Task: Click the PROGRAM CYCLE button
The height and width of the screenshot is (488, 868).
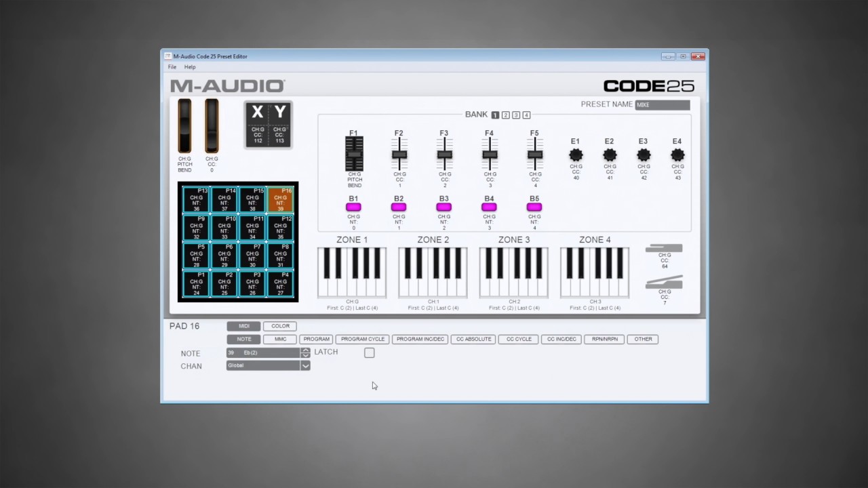Action: coord(362,339)
